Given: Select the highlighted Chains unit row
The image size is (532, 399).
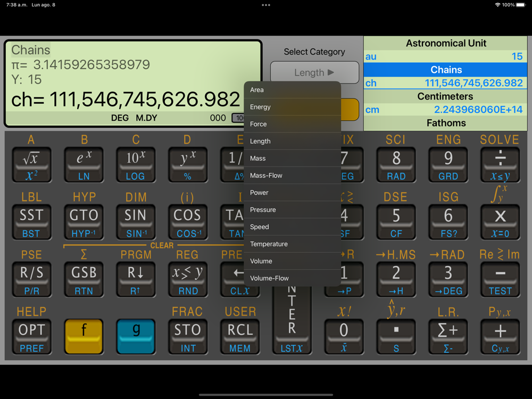Looking at the screenshot, I should (x=445, y=70).
